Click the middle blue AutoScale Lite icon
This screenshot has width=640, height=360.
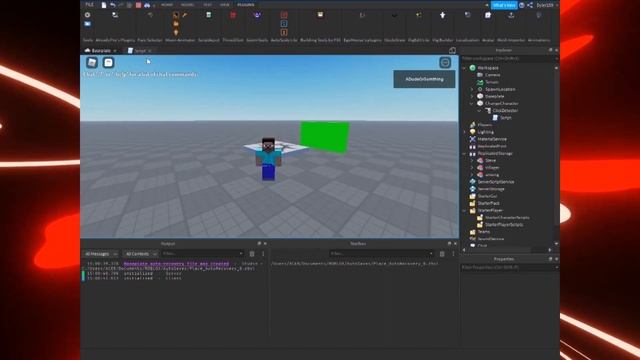284,24
